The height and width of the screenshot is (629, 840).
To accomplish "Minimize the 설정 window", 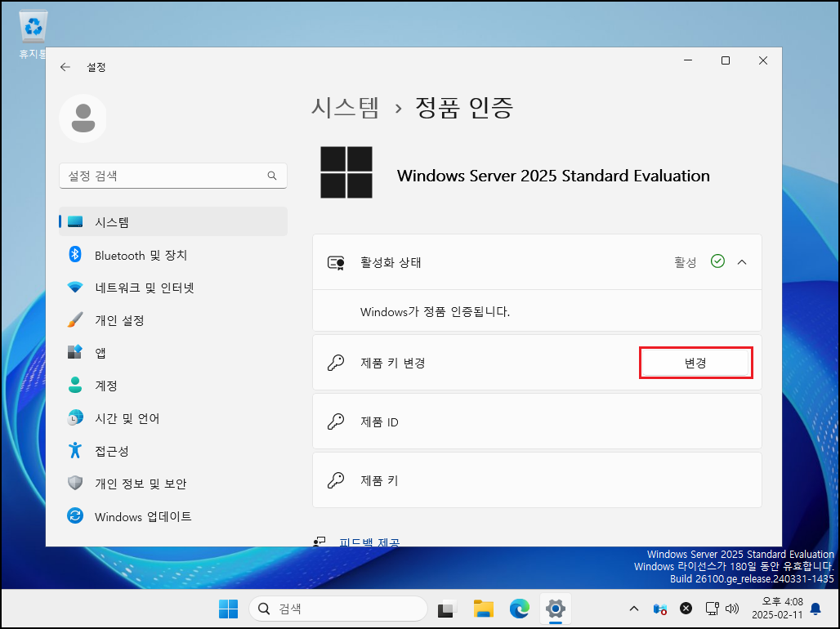I will click(x=688, y=60).
